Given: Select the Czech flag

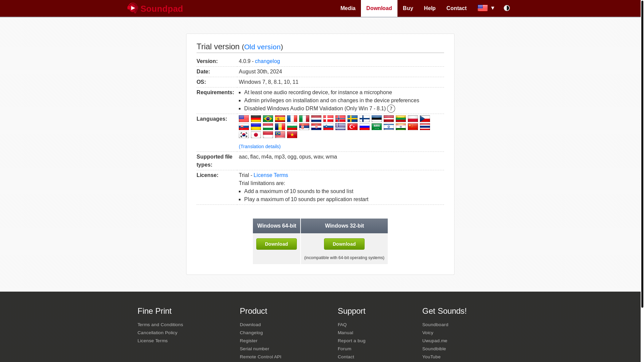Looking at the screenshot, I should pos(425,119).
